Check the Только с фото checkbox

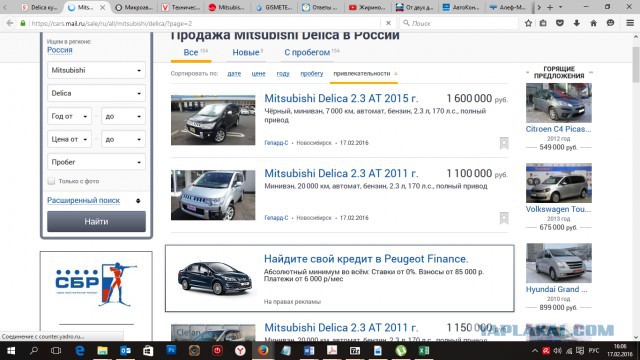click(x=51, y=181)
